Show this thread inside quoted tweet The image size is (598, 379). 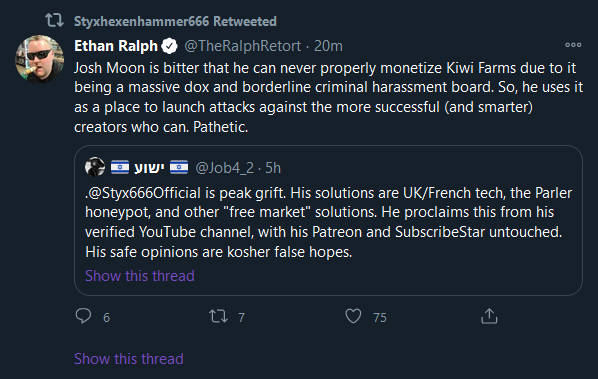point(140,276)
